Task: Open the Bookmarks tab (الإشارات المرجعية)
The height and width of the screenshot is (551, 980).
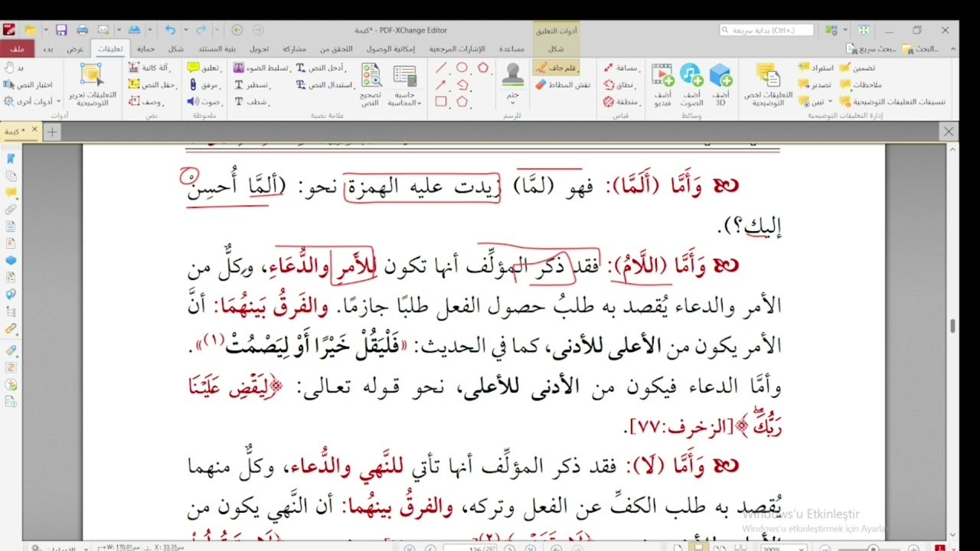Action: pyautogui.click(x=456, y=49)
